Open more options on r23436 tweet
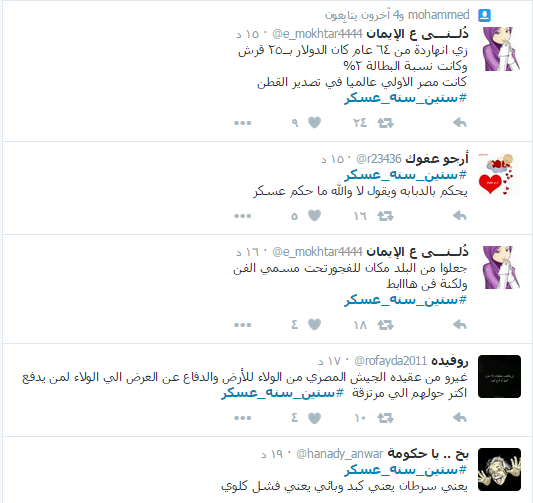Viewport: 533px width, 503px height. point(242,216)
